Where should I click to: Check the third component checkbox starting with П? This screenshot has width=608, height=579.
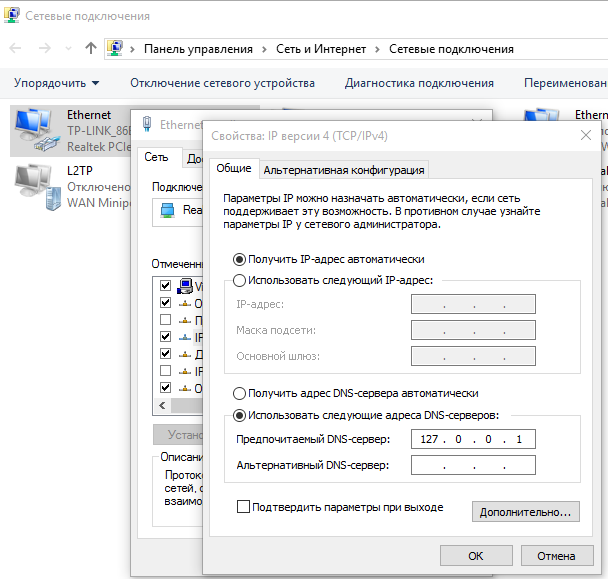click(x=165, y=320)
